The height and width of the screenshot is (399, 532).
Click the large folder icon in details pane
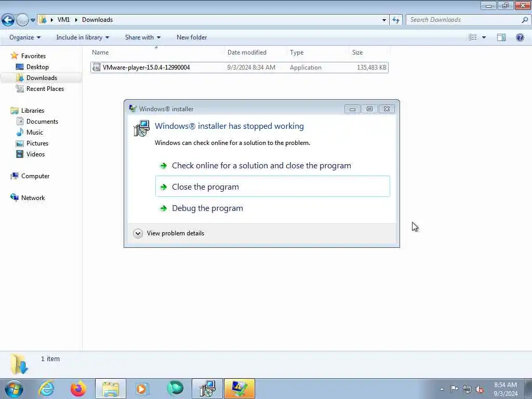coord(19,364)
